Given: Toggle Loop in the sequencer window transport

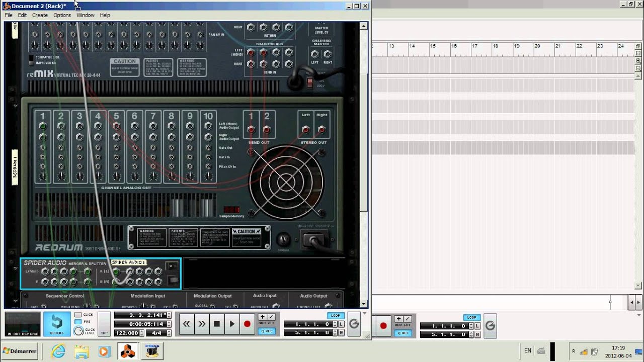Looking at the screenshot, I should [x=471, y=317].
